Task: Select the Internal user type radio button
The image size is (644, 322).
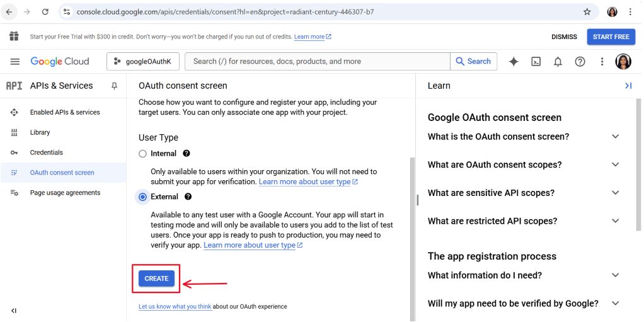Action: 142,154
